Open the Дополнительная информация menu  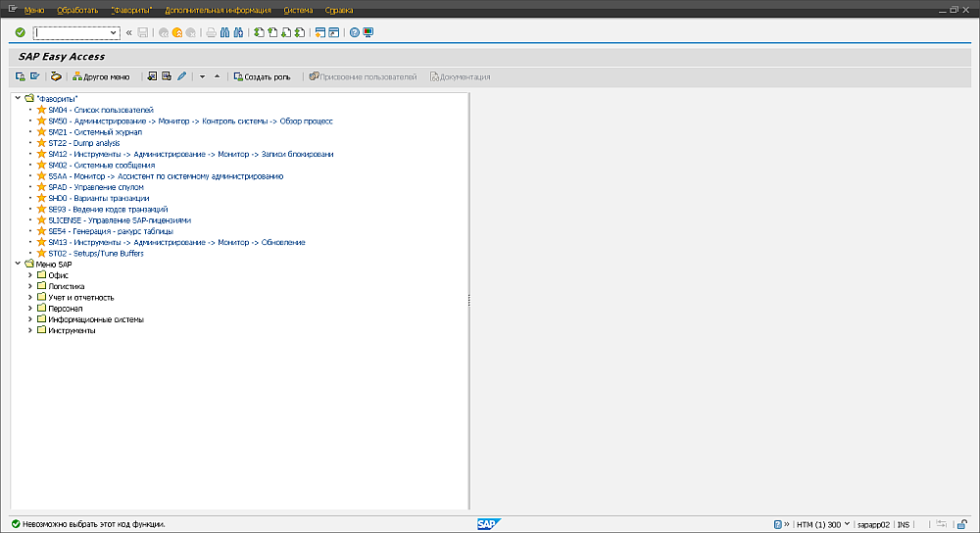click(218, 10)
